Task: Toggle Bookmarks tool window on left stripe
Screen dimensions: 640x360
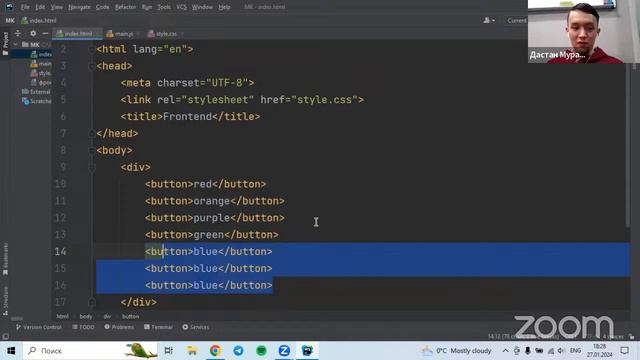Action: (5, 259)
